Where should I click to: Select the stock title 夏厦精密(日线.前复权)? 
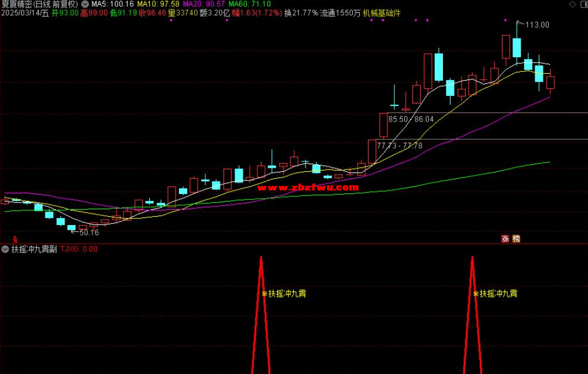(40, 4)
